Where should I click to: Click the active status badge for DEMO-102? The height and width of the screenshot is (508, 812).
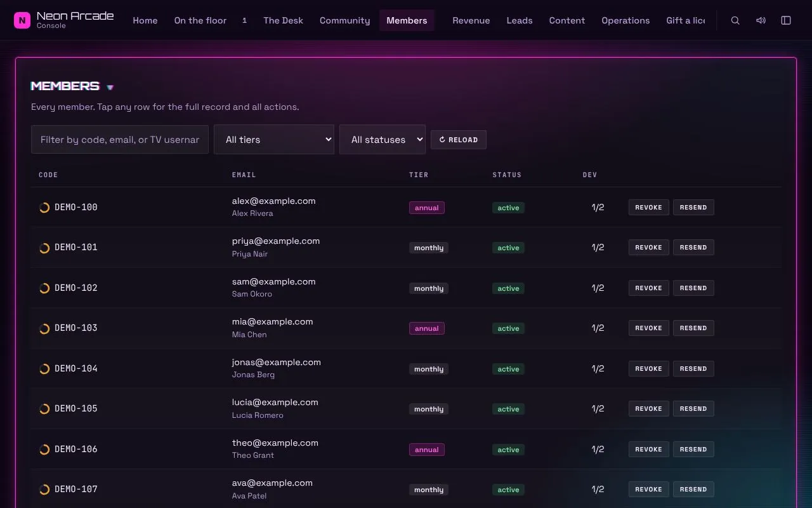[508, 288]
